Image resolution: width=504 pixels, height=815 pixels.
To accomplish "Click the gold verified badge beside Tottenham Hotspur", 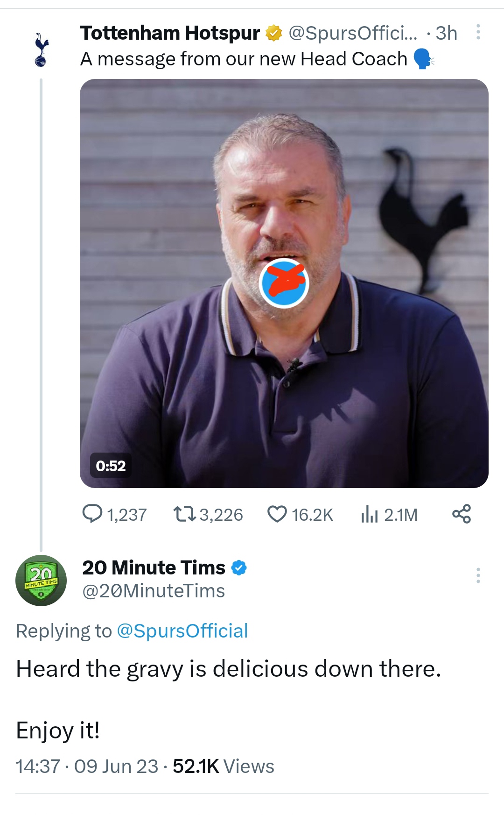I will pos(274,34).
